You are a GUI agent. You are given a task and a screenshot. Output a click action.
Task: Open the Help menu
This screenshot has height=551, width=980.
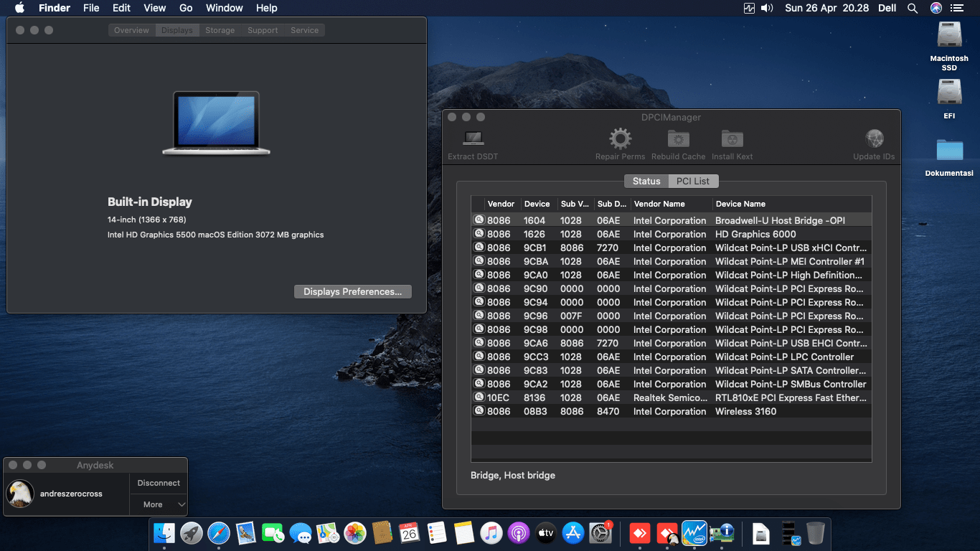point(267,8)
